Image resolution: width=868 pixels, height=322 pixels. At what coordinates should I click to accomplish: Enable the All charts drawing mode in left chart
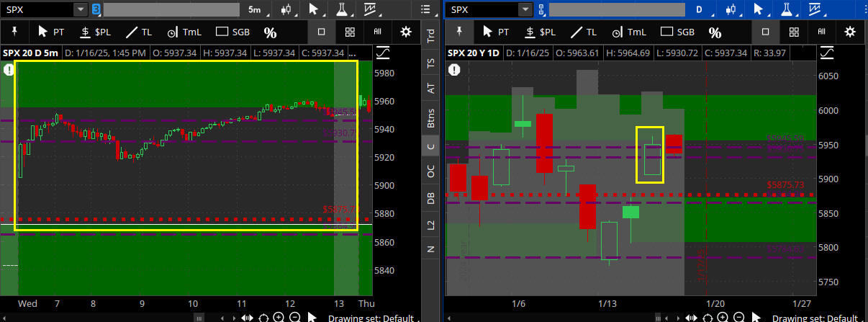point(377,32)
